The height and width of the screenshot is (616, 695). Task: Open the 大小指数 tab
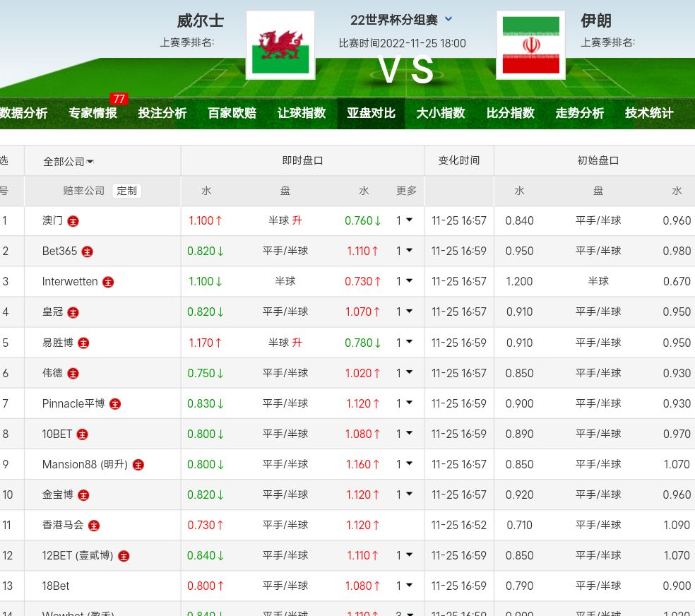441,113
